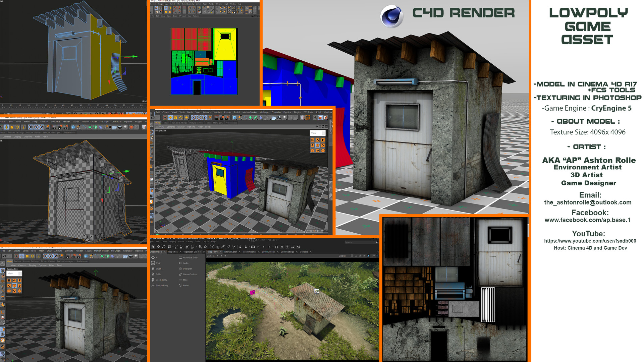This screenshot has height=362, width=644.
Task: Click the closed padlock icon in CryEngine toolbar
Action: pos(240,247)
